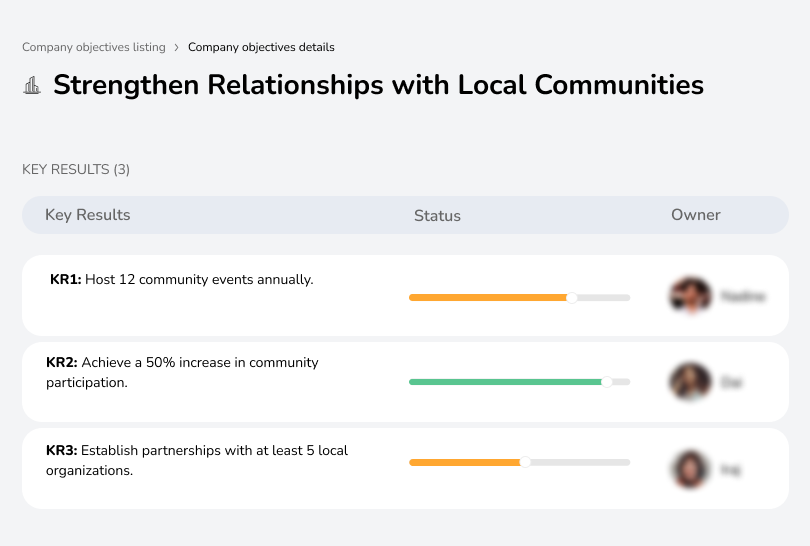Click the breadcrumb chevron separator
810x546 pixels.
177,48
